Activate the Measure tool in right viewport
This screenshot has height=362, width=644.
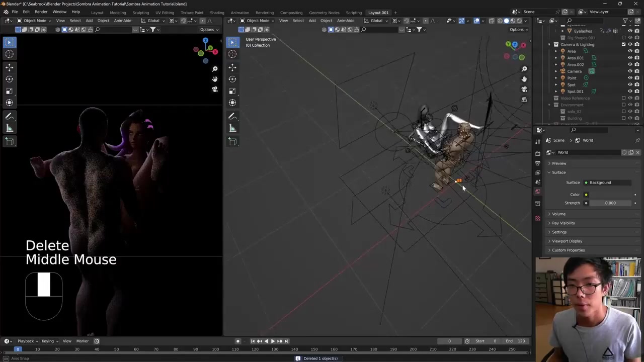click(x=232, y=128)
